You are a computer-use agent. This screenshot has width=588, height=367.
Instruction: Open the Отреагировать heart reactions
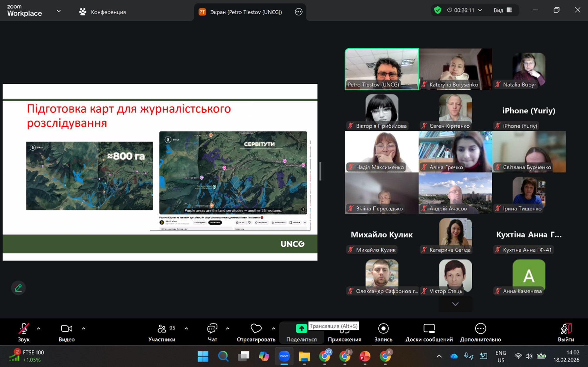click(256, 329)
